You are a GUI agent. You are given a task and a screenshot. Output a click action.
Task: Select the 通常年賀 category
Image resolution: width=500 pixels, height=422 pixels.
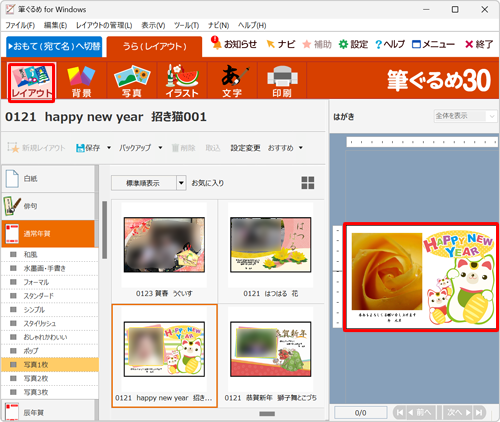pos(49,234)
